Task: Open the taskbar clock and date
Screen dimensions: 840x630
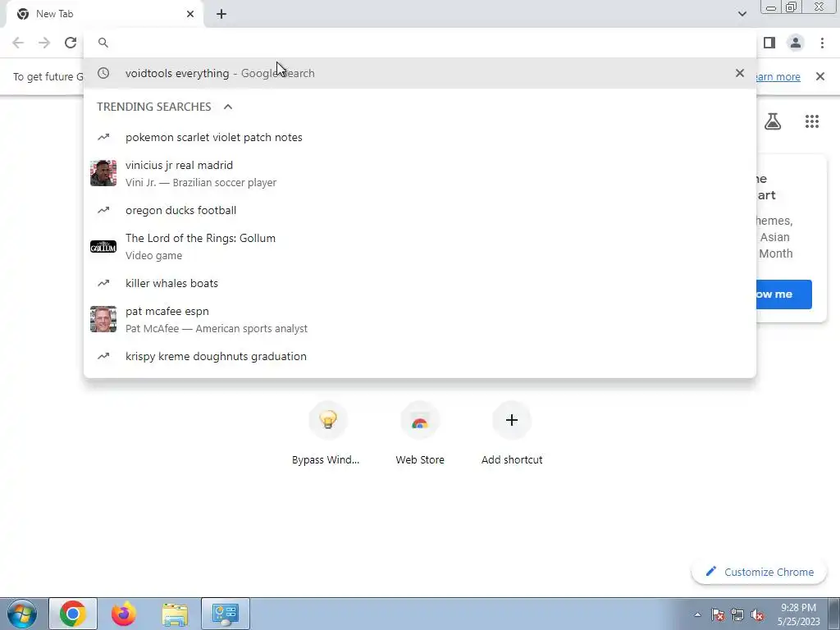Action: pyautogui.click(x=799, y=614)
